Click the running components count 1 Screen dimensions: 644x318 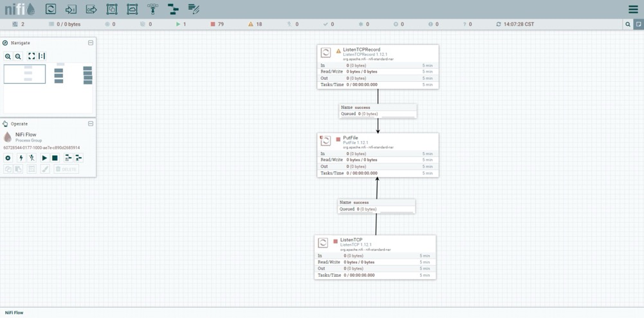[x=181, y=24]
